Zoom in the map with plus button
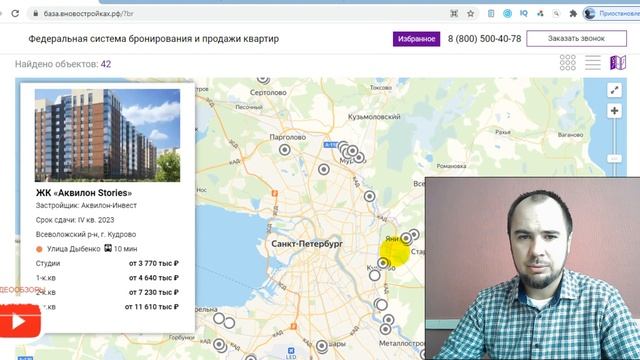 pos(614,111)
